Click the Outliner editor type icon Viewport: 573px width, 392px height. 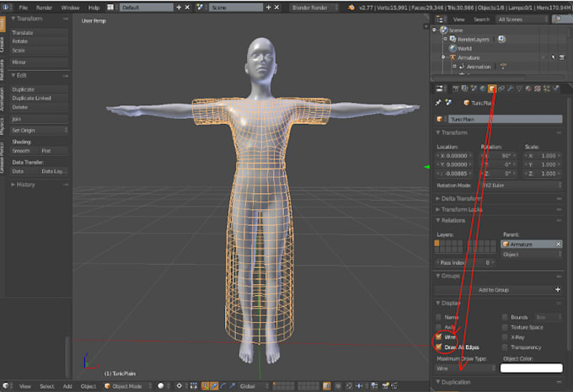(x=440, y=19)
